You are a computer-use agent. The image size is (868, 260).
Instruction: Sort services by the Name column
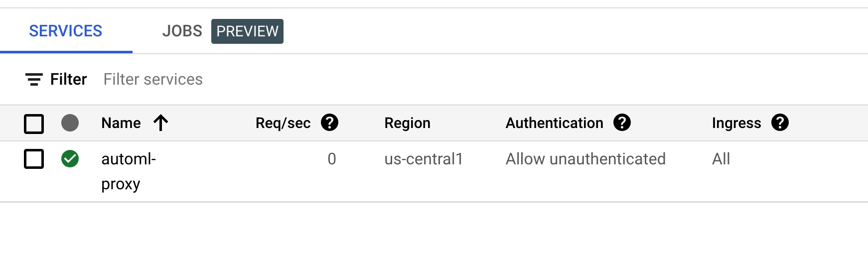121,123
